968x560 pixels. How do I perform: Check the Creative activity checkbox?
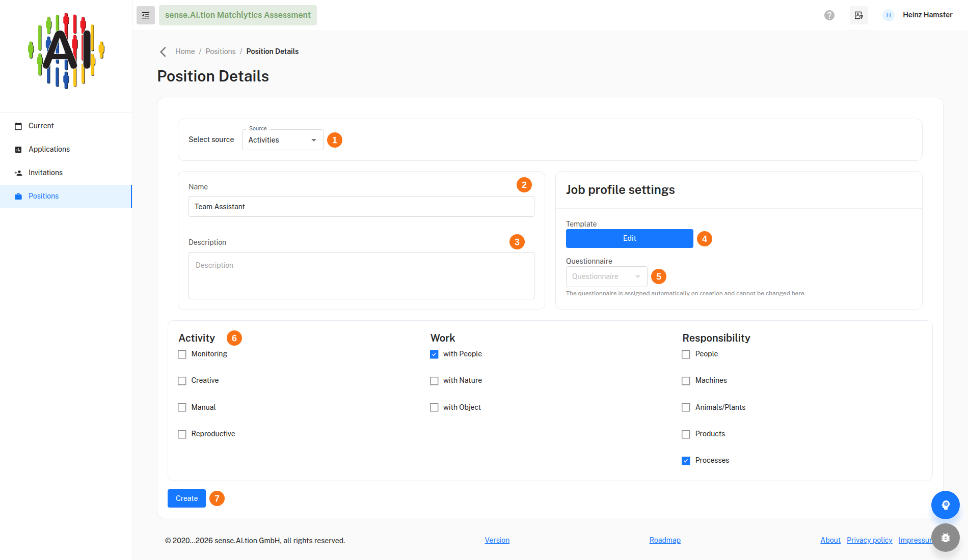click(182, 381)
